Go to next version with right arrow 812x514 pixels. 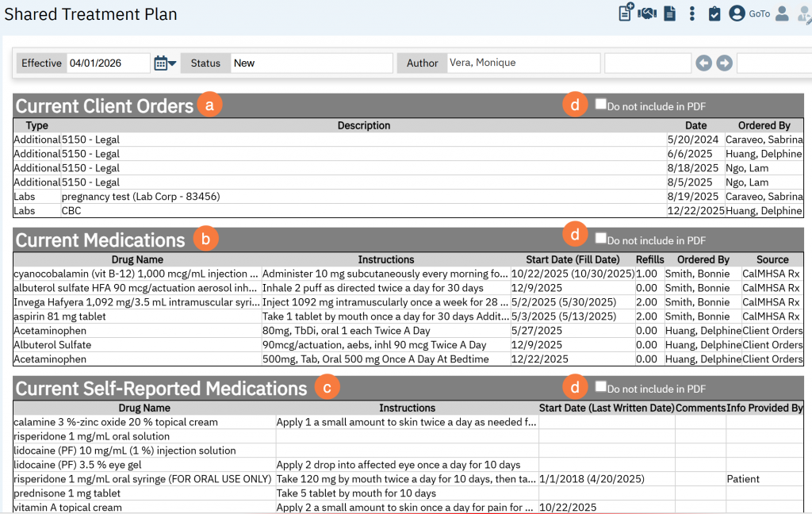(x=724, y=63)
